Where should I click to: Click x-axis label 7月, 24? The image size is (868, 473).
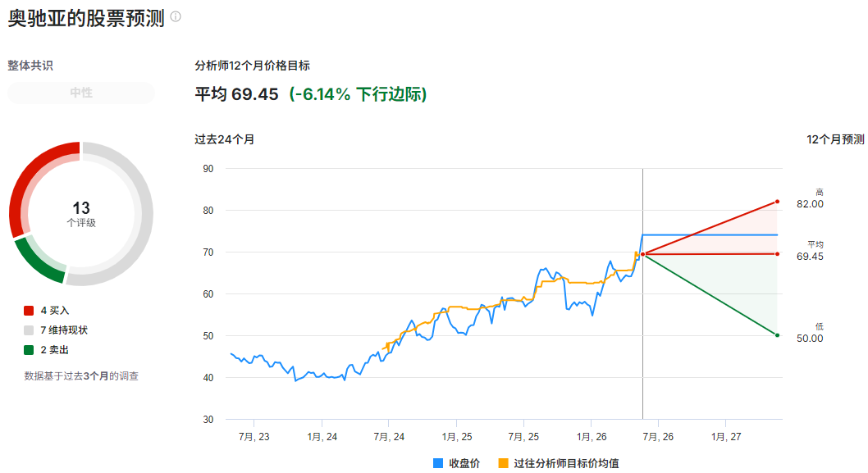tap(389, 437)
